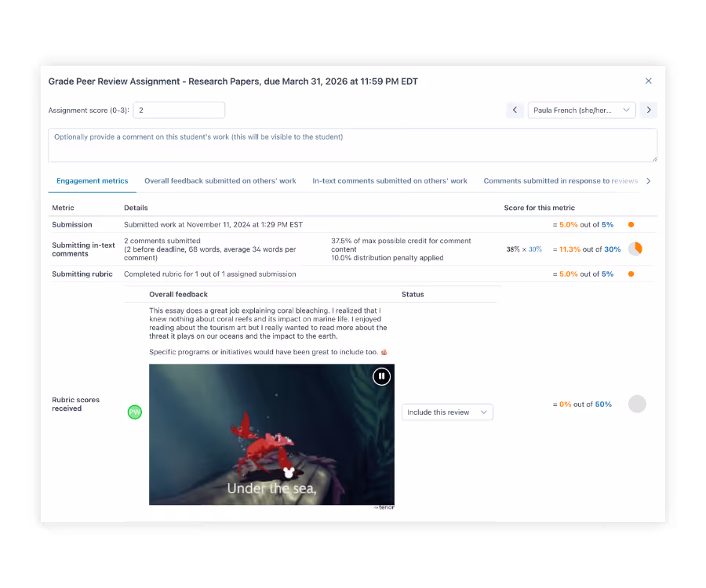Click the orange dot in the Submitting rubric row
Screen dimensions: 706x588
point(631,274)
